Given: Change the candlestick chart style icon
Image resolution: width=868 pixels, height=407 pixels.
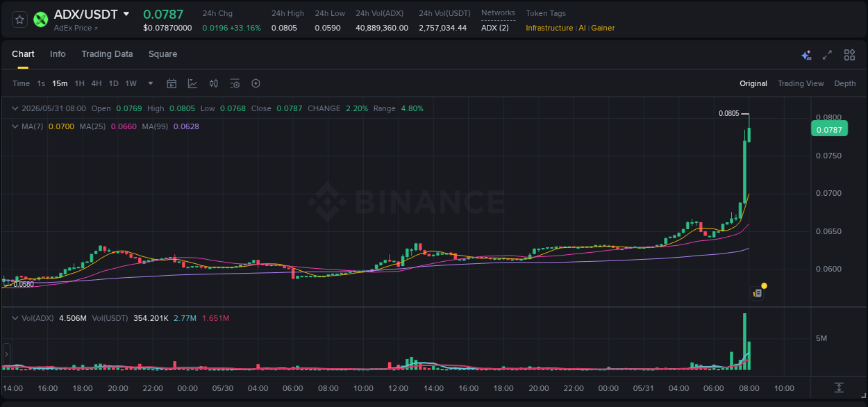Looking at the screenshot, I should click(x=214, y=83).
